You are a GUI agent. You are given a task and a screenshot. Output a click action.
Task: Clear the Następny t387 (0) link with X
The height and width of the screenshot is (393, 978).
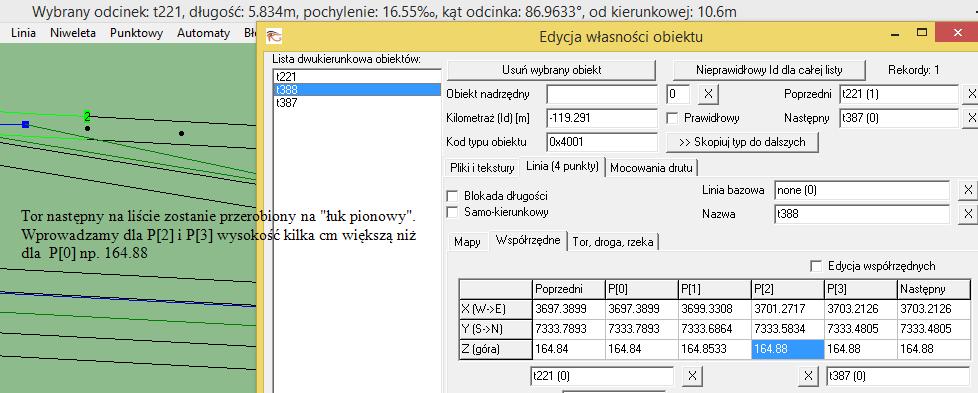coord(972,118)
